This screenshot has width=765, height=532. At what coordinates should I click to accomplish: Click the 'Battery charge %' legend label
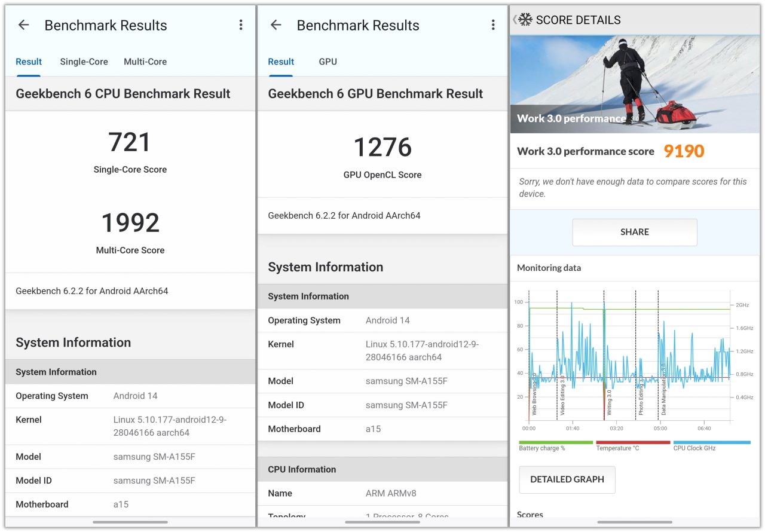tap(542, 448)
